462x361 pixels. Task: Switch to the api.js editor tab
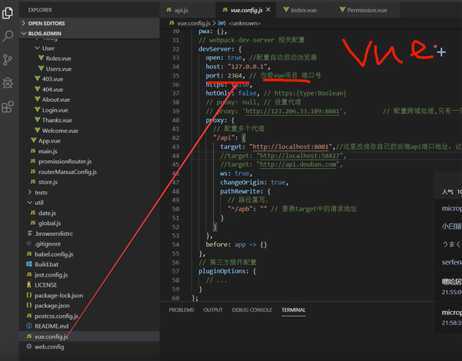(181, 10)
